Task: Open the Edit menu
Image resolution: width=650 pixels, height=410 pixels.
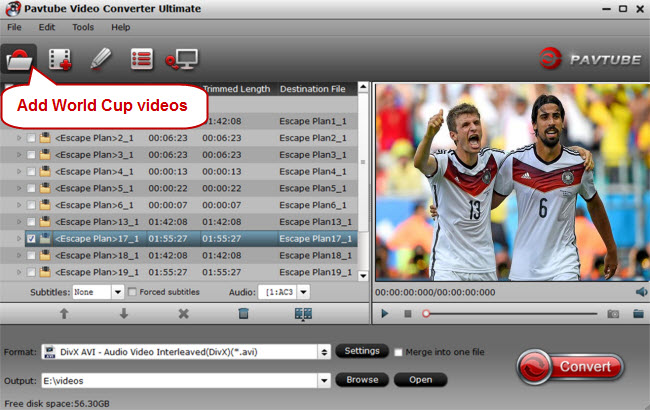Action: pos(46,27)
